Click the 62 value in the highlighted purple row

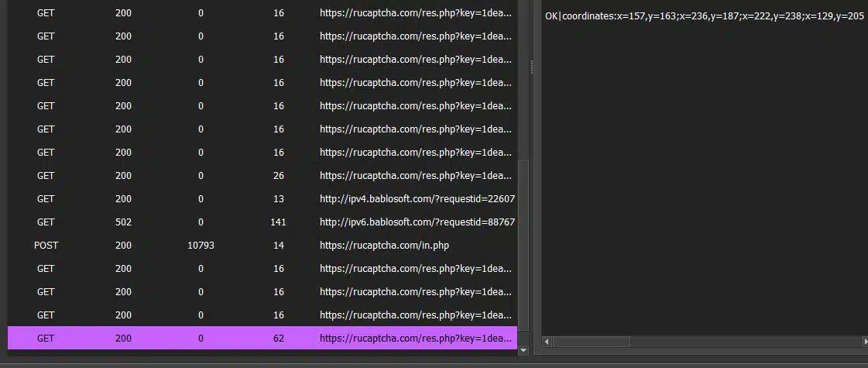point(279,338)
